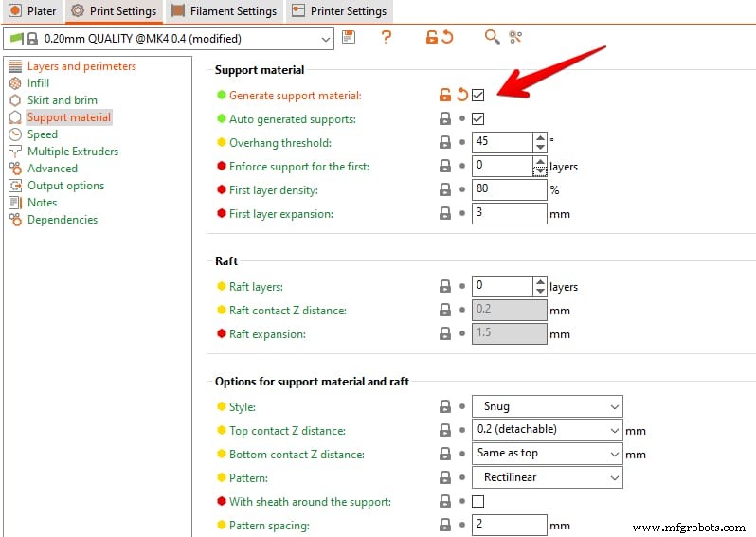
Task: Click the lock icon for Pattern spacing
Action: [x=444, y=525]
